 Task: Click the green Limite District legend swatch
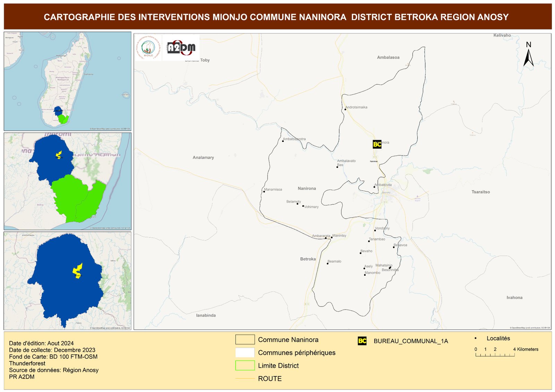245,365
